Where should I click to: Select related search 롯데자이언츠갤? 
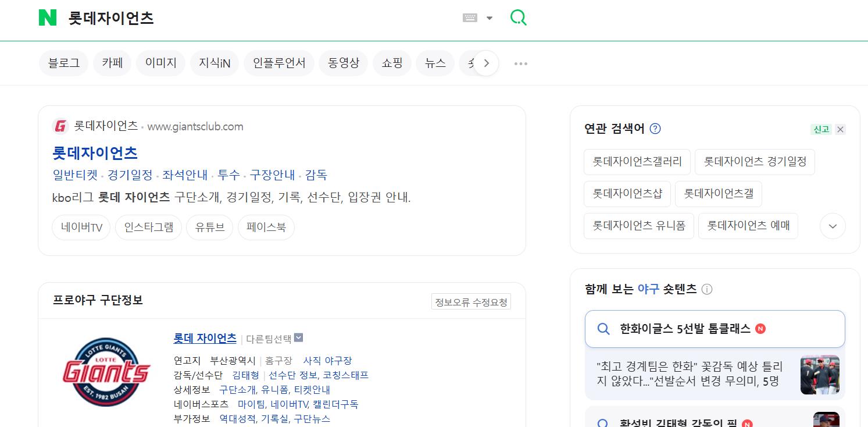click(x=718, y=194)
